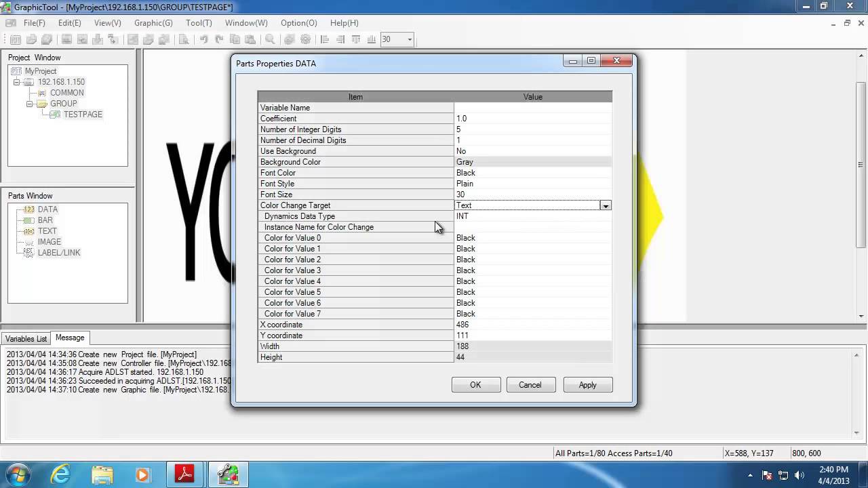Open the Graphic(G) menu
The height and width of the screenshot is (488, 868).
tap(153, 23)
